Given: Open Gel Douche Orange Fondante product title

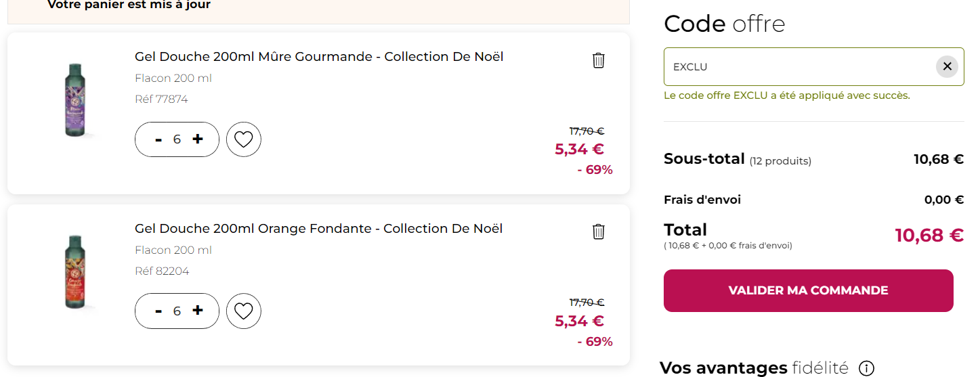Looking at the screenshot, I should (319, 228).
